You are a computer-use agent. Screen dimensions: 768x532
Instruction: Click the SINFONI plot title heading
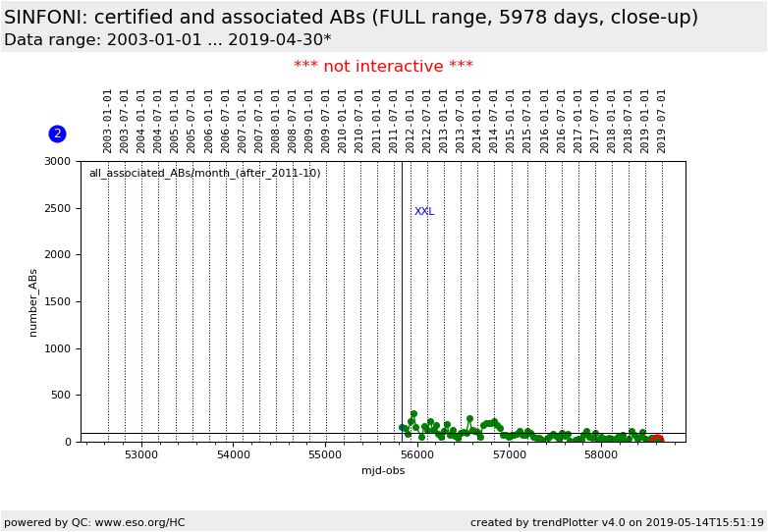[x=351, y=18]
